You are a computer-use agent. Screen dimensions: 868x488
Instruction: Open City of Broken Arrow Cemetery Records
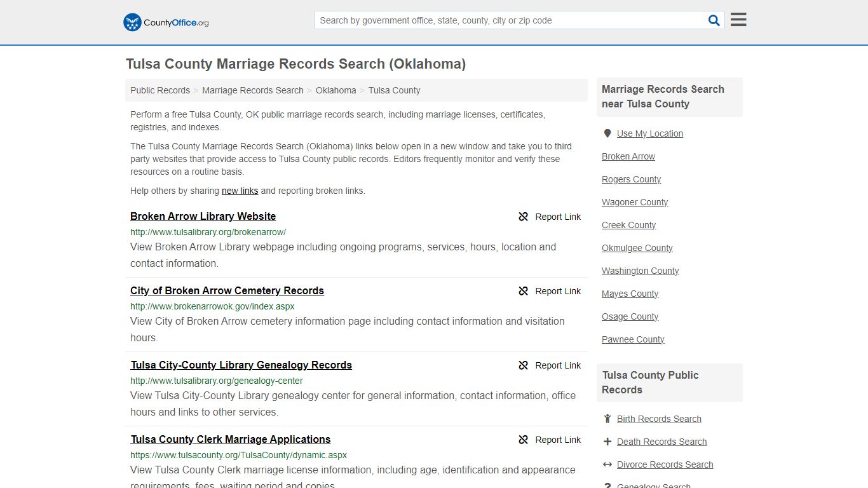click(x=227, y=290)
